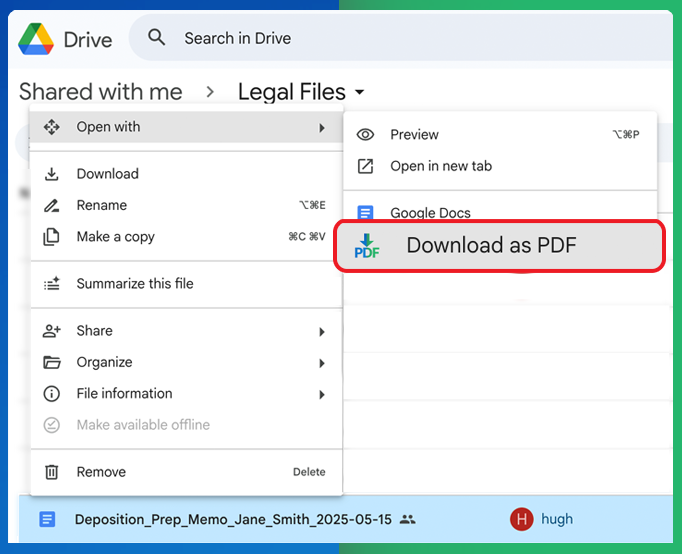Select Download from the context menu
Viewport: 682px width, 554px height.
point(107,174)
